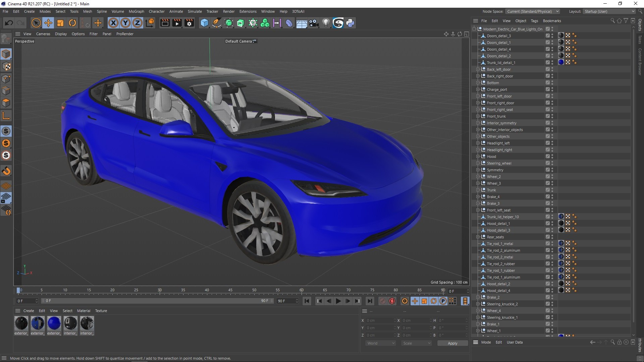Open the Scale mode dropdown
The image size is (644, 362).
[416, 343]
